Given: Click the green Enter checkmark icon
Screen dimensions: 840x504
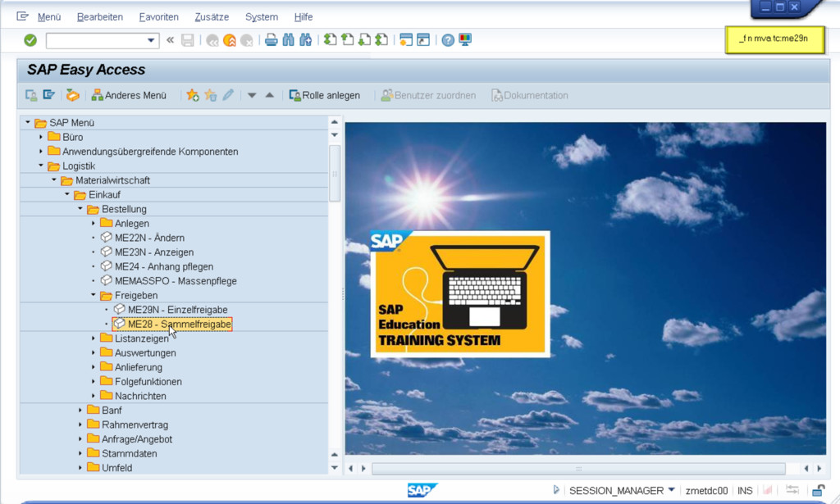Looking at the screenshot, I should [30, 40].
